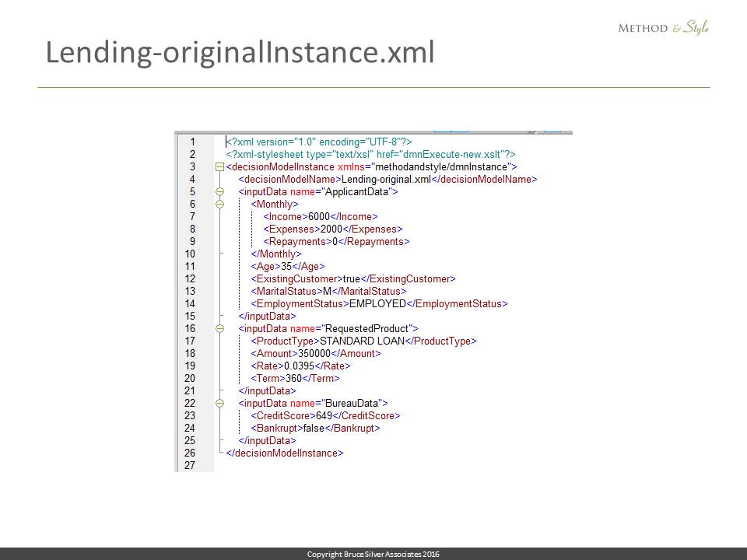The image size is (747, 560).
Task: Click the Bruce Silver Associates copyright footer
Action: pos(373,554)
